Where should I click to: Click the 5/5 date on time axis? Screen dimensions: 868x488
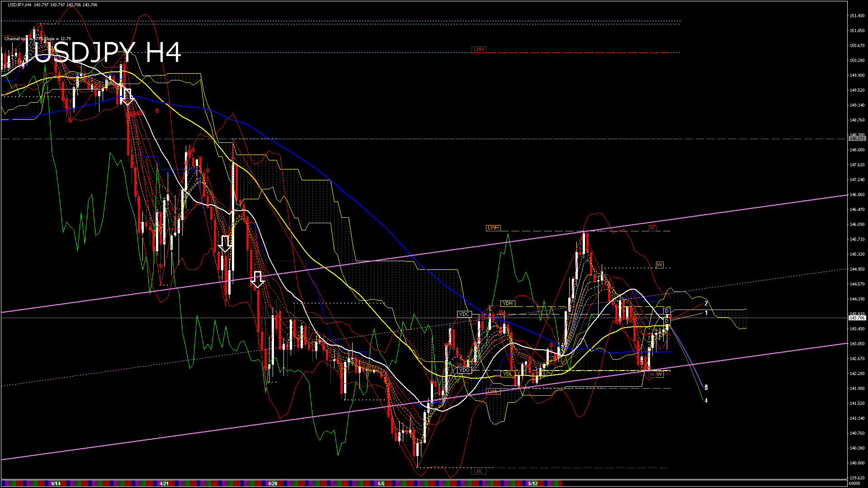pyautogui.click(x=381, y=483)
